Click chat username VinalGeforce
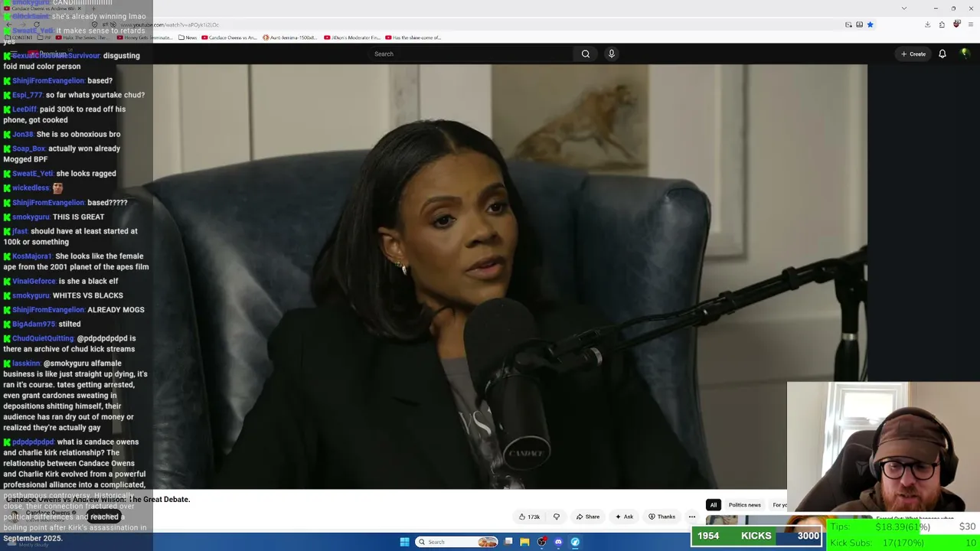 [34, 282]
